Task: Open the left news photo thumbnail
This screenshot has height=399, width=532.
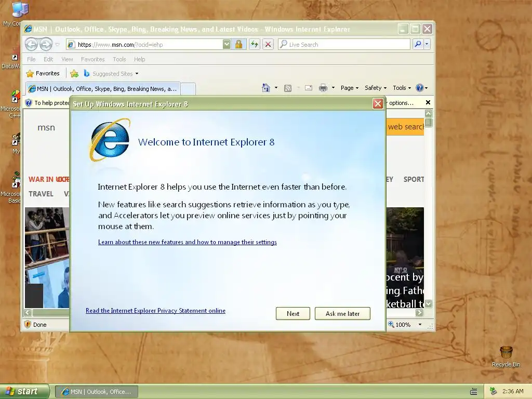Action: (47, 258)
